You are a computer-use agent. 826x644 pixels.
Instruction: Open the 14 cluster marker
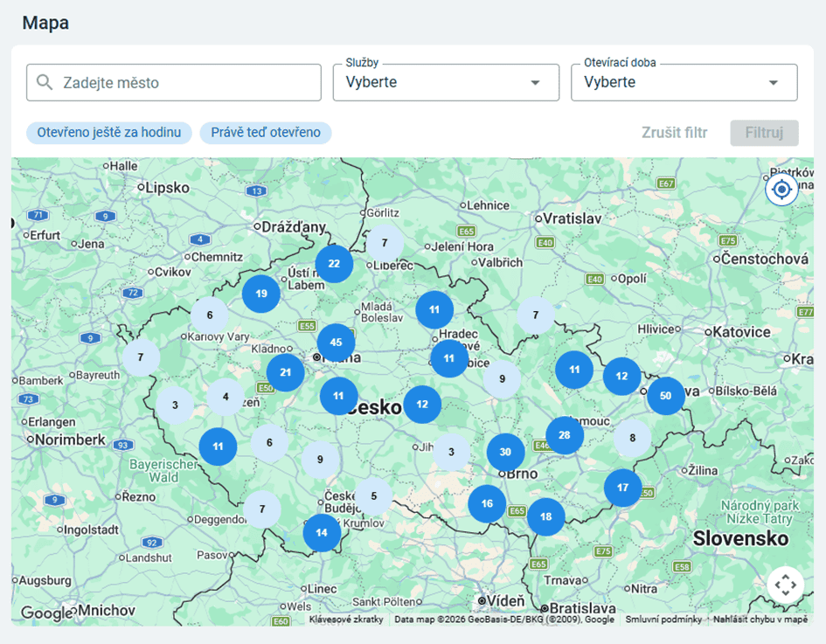322,533
